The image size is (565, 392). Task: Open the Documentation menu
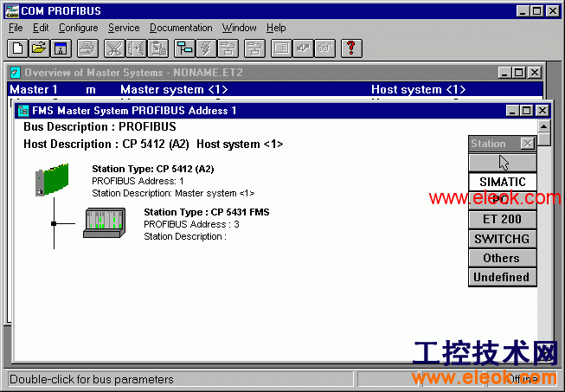click(181, 28)
